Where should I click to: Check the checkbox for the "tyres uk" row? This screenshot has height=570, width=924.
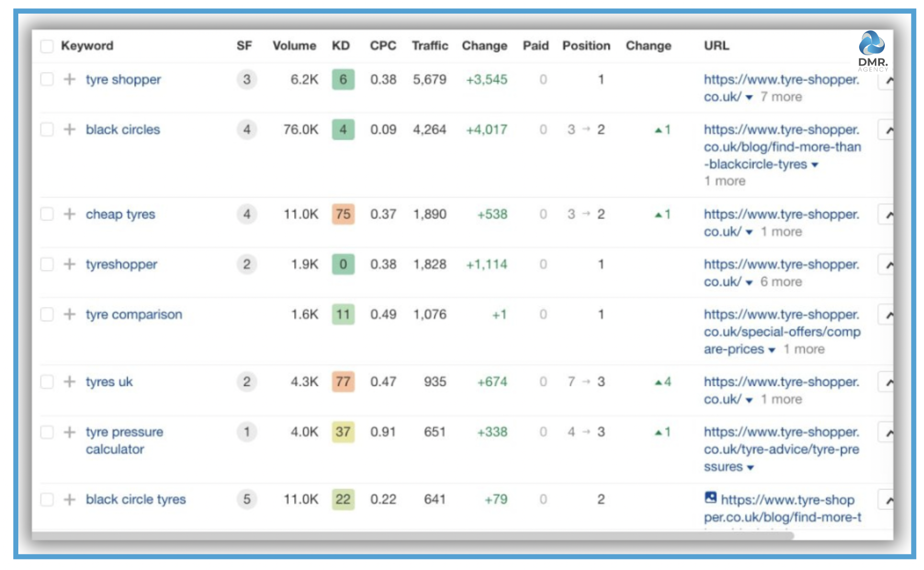click(x=47, y=382)
